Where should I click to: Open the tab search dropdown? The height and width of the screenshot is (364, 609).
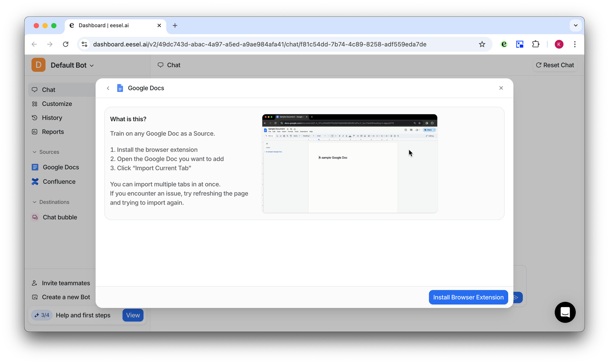pos(575,25)
